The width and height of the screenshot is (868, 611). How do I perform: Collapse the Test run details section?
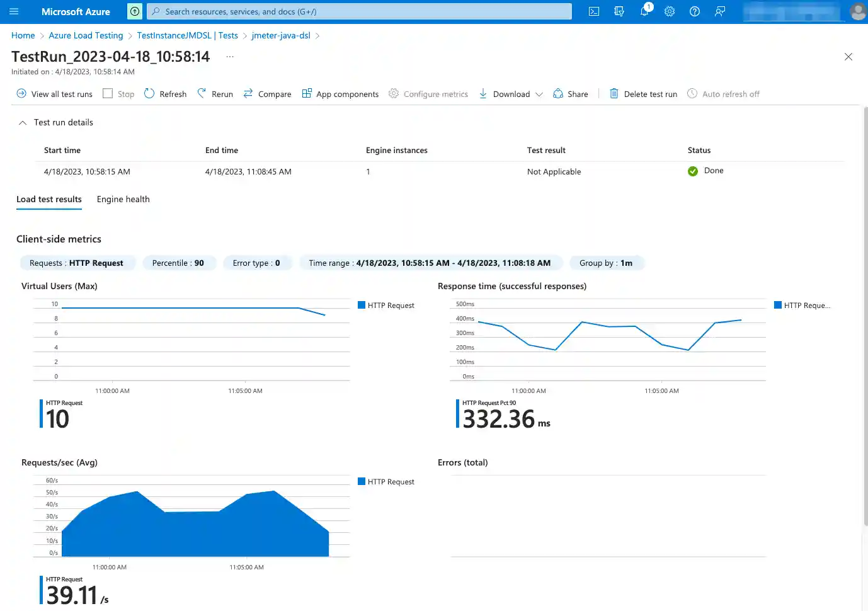point(22,122)
